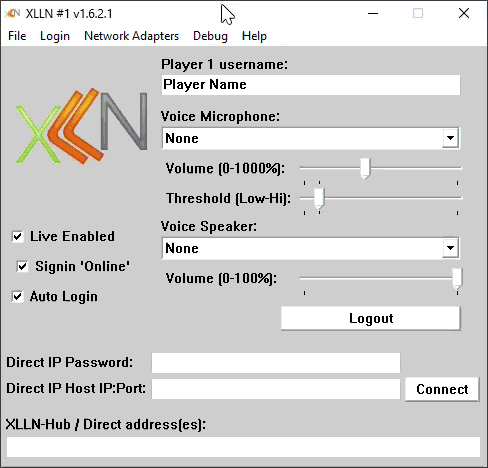488x468 pixels.
Task: Expand the Voice Speaker dropdown arrow
Action: pyautogui.click(x=450, y=248)
